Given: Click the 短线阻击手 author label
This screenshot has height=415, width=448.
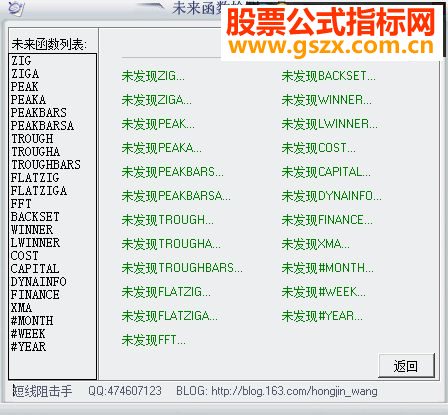Looking at the screenshot, I should [x=42, y=391].
